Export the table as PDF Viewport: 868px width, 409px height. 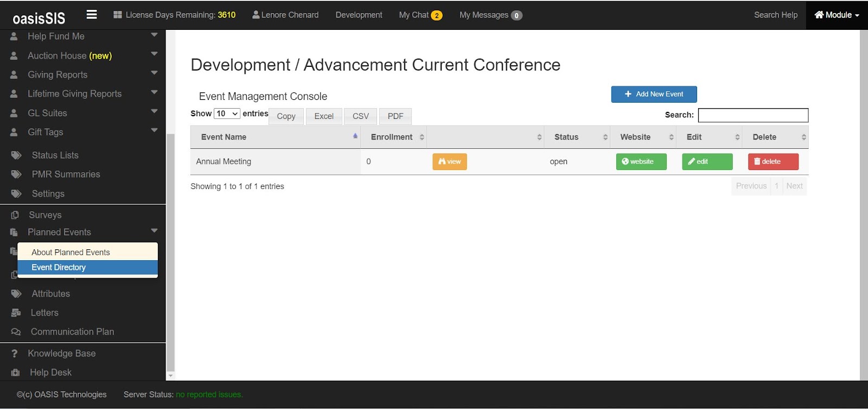(395, 116)
